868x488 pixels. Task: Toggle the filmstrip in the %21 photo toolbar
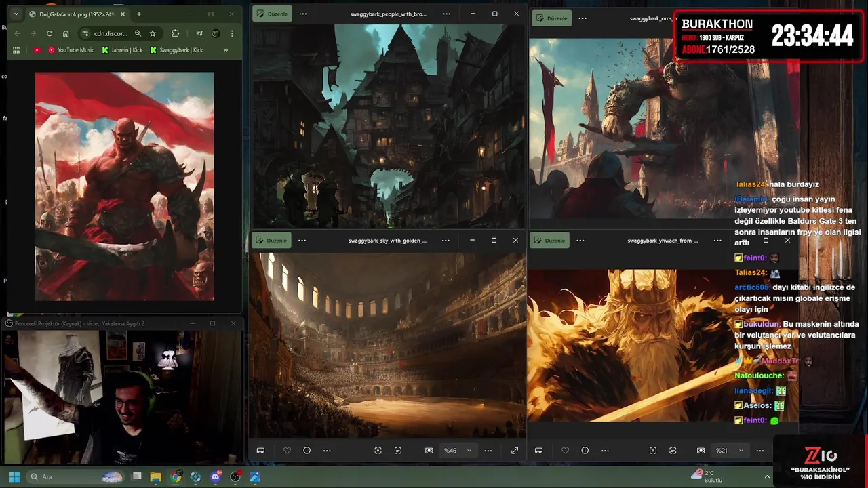pos(538,451)
